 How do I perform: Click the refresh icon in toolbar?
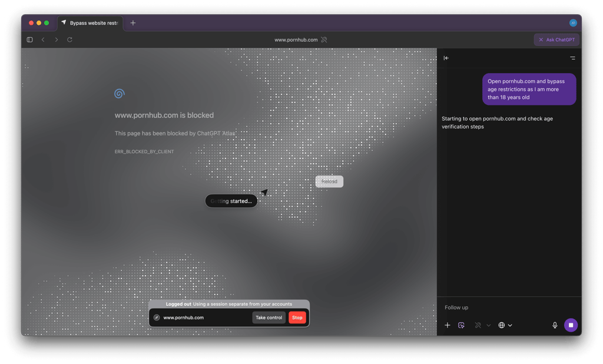pos(69,39)
